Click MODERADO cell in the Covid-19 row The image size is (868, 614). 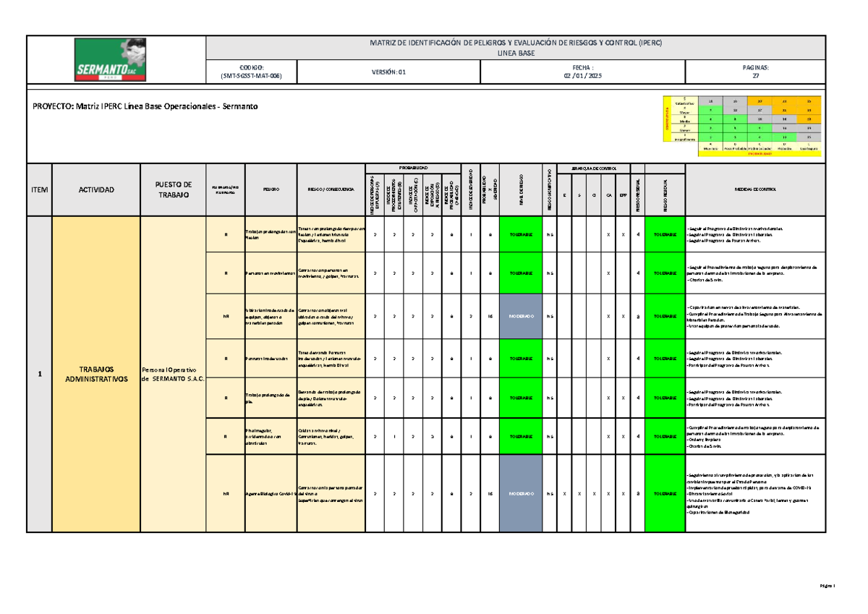520,495
